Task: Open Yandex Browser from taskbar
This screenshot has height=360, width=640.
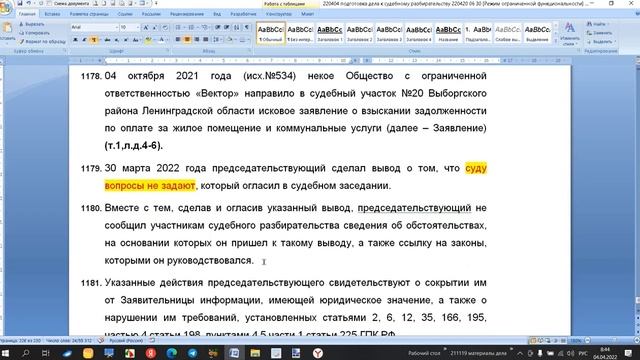Action: 318,353
